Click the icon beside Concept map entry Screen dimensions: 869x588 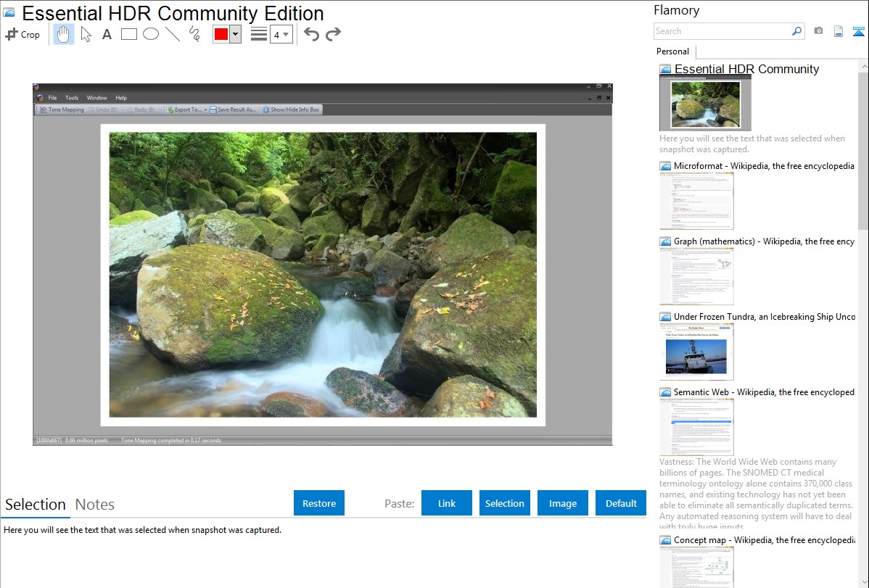[665, 540]
